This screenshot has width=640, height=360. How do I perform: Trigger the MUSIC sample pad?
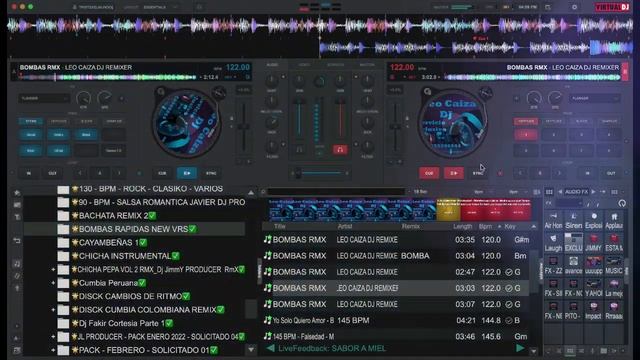(613, 265)
